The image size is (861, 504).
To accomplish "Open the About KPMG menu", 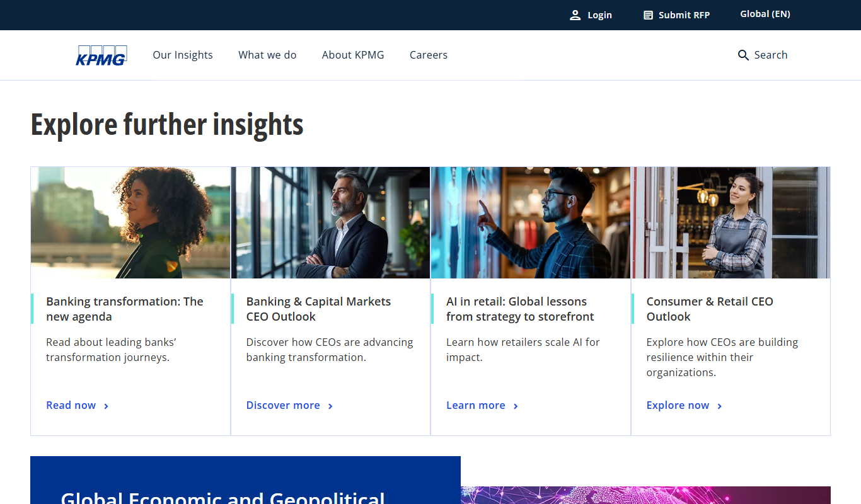I will pyautogui.click(x=353, y=55).
